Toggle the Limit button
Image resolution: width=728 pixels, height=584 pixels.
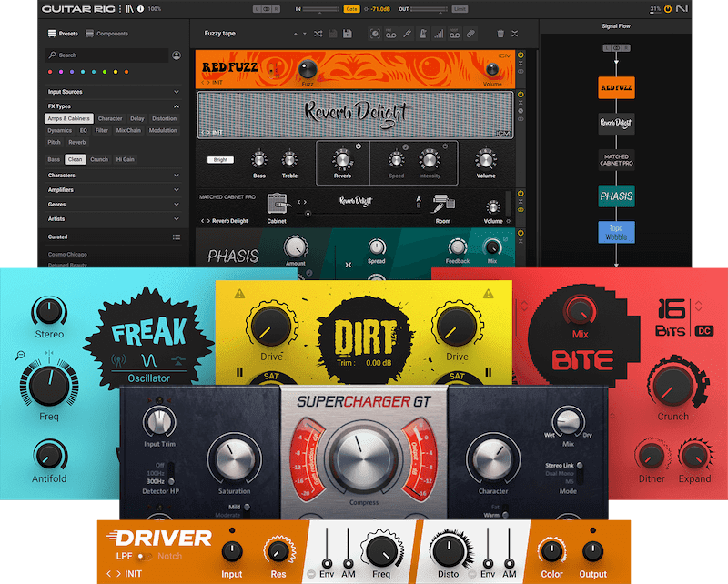[x=460, y=9]
